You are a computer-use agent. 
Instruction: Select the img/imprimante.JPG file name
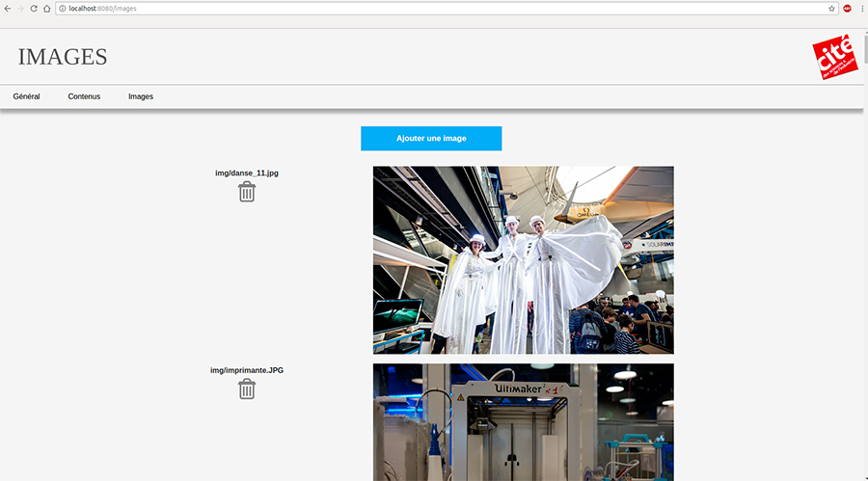pyautogui.click(x=247, y=370)
